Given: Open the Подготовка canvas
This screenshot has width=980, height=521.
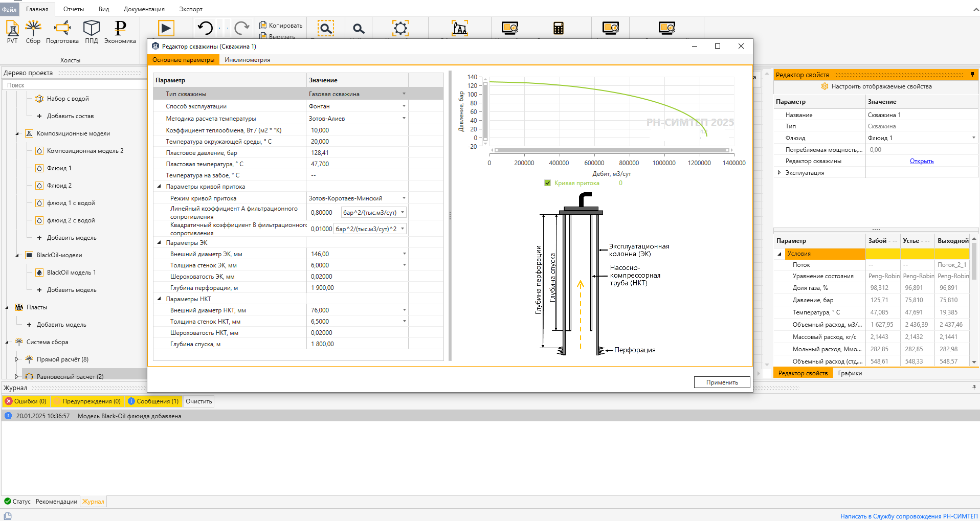Looking at the screenshot, I should (62, 32).
